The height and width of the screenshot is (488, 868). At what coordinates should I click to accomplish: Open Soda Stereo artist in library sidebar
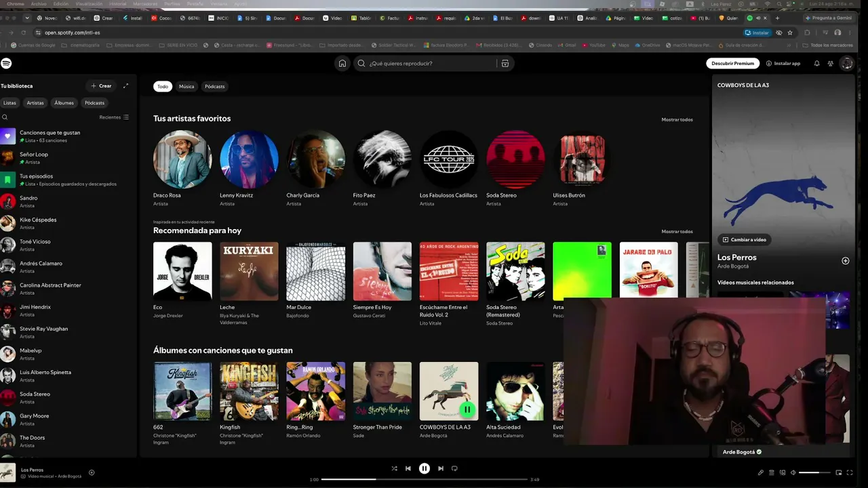(x=68, y=398)
